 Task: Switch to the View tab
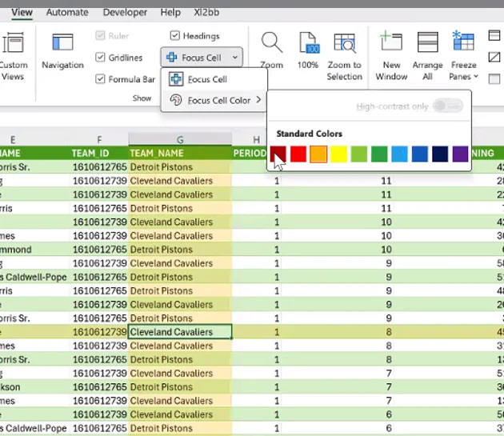point(22,12)
